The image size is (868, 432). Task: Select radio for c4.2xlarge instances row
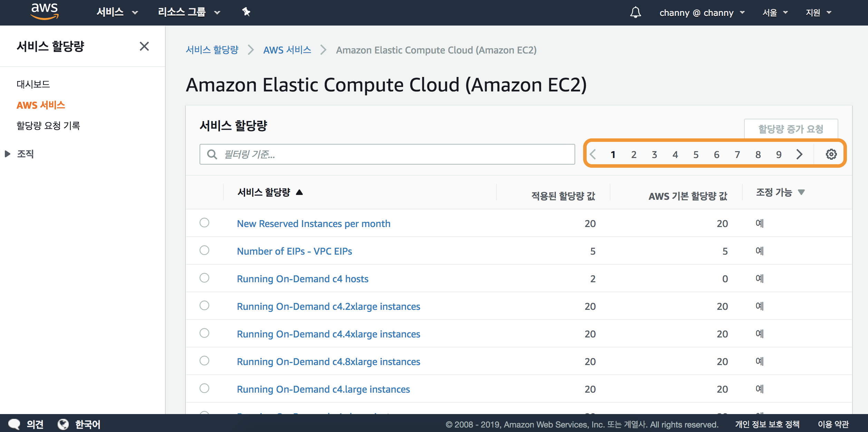(x=204, y=305)
